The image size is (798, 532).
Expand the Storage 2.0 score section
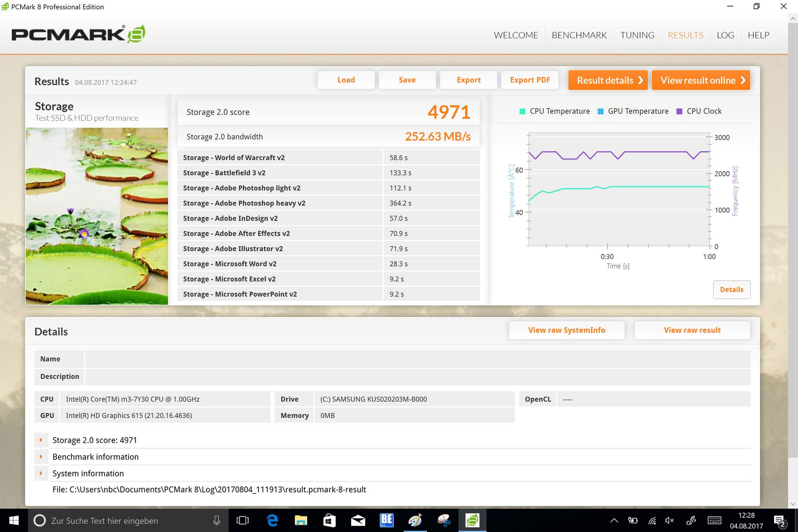click(x=41, y=440)
